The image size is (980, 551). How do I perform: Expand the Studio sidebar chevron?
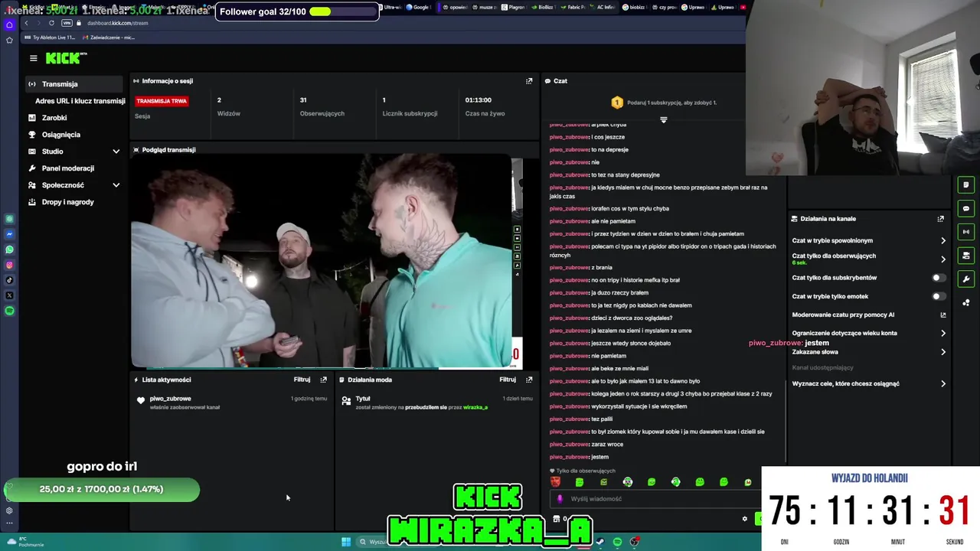click(116, 152)
